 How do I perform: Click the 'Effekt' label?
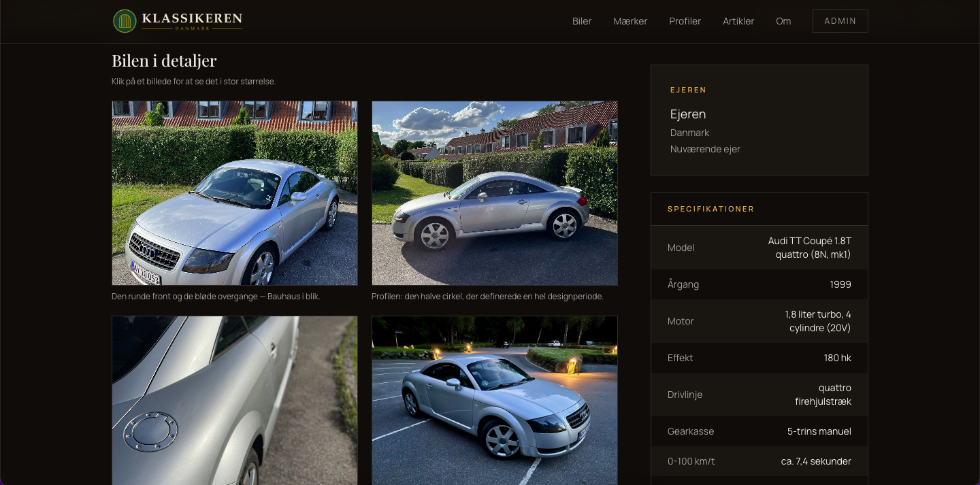(680, 358)
